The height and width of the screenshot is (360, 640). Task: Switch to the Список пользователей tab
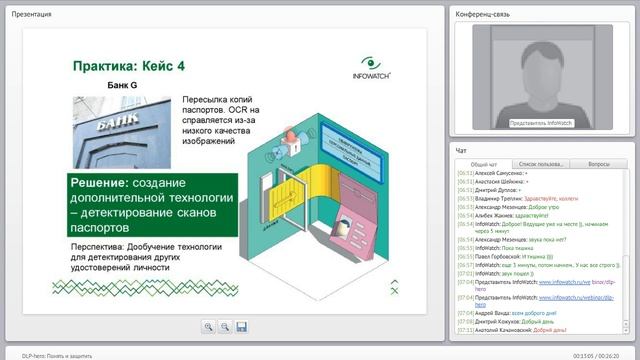tap(540, 164)
